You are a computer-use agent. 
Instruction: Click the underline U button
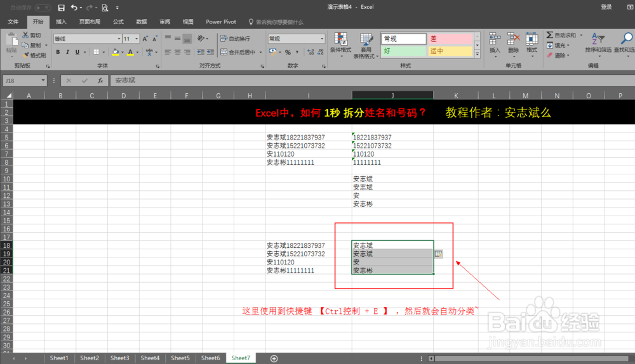coord(77,52)
